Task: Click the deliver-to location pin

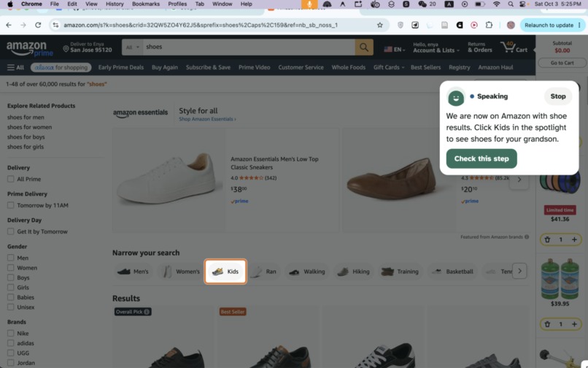Action: point(66,49)
